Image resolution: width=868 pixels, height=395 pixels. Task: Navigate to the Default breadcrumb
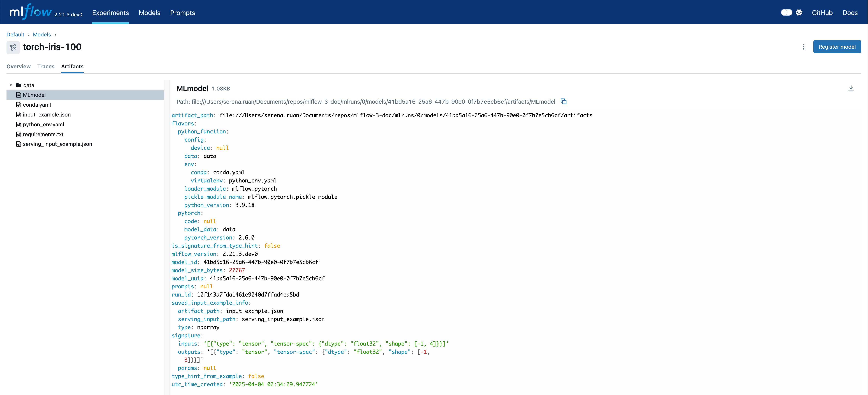15,34
